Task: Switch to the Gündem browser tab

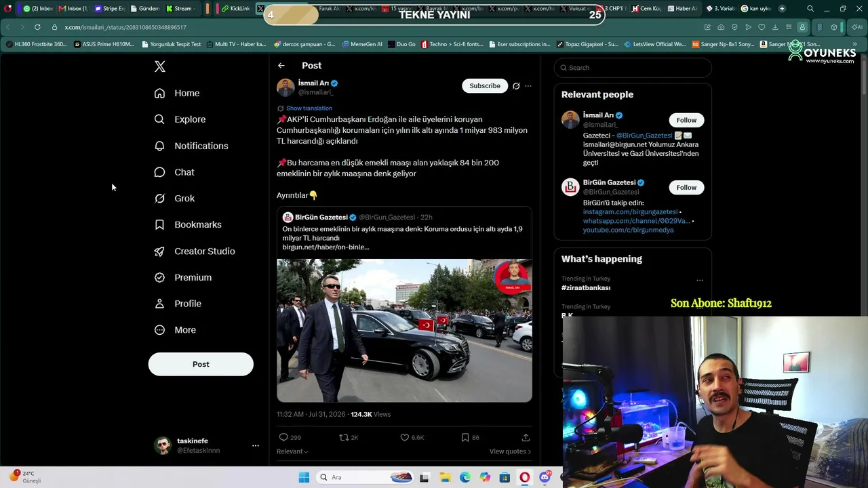Action: pyautogui.click(x=144, y=9)
